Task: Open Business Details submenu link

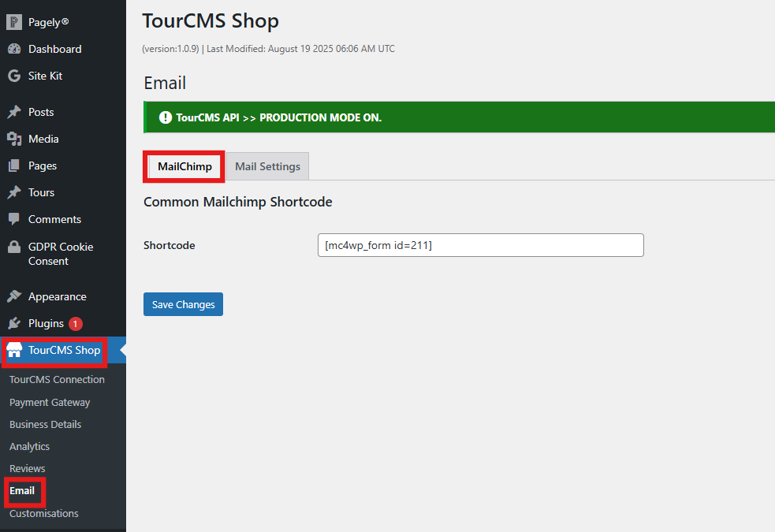Action: point(45,424)
